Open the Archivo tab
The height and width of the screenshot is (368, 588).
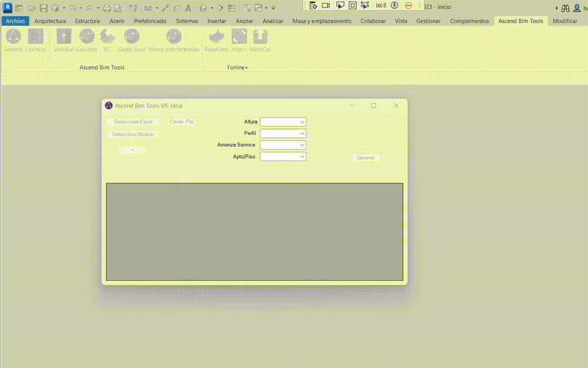click(15, 21)
